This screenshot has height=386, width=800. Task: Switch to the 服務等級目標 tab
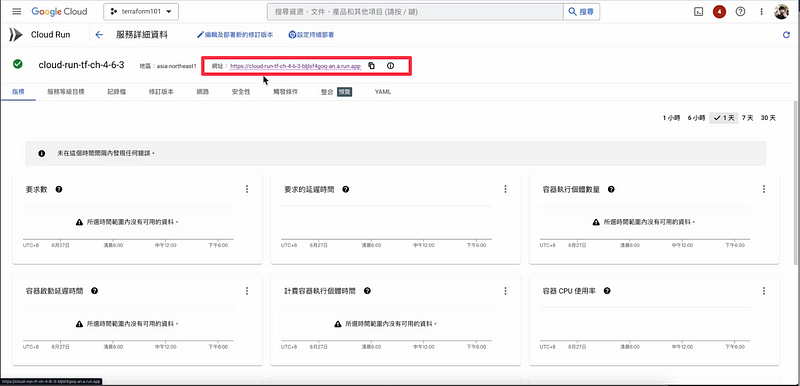coord(66,92)
